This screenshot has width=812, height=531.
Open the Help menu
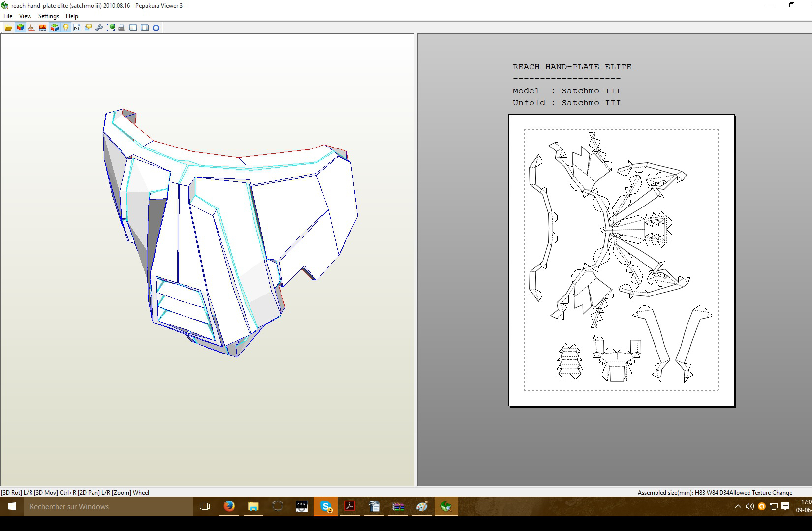(72, 16)
